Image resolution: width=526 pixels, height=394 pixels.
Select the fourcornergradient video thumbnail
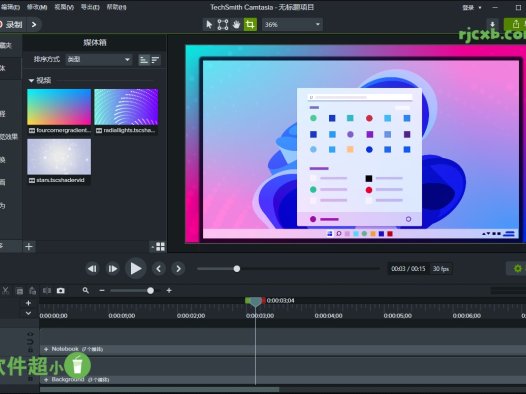tap(59, 107)
